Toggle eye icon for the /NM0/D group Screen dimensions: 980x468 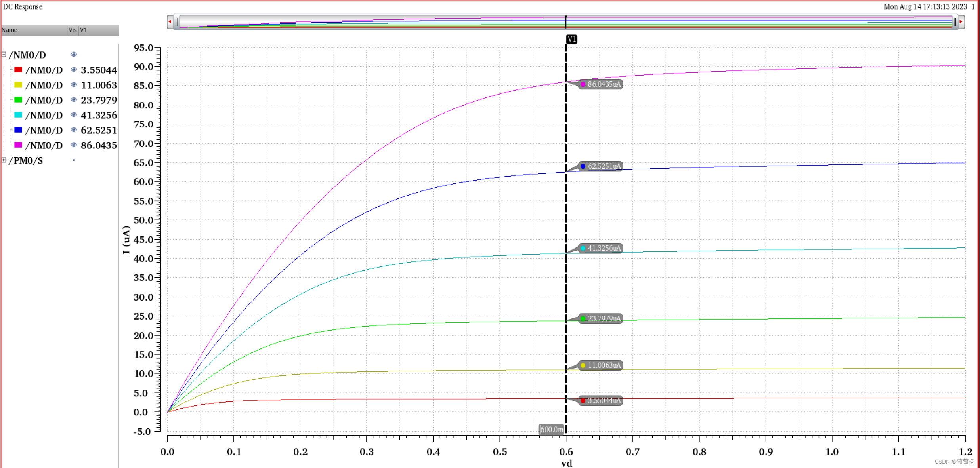pos(74,55)
